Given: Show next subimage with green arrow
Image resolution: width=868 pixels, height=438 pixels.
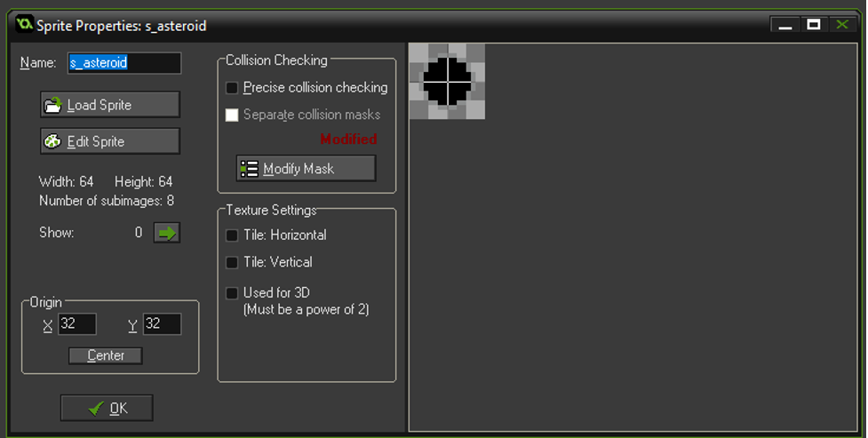Looking at the screenshot, I should [167, 233].
